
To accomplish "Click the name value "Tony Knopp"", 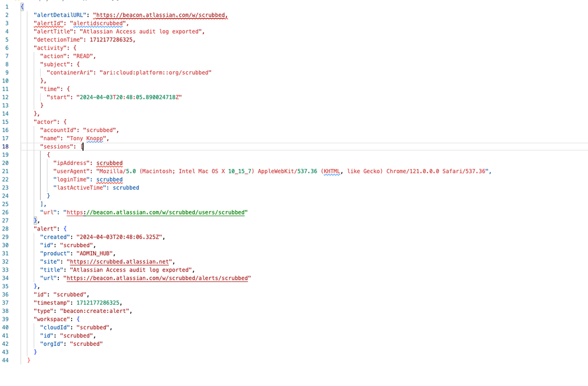I will tap(87, 138).
